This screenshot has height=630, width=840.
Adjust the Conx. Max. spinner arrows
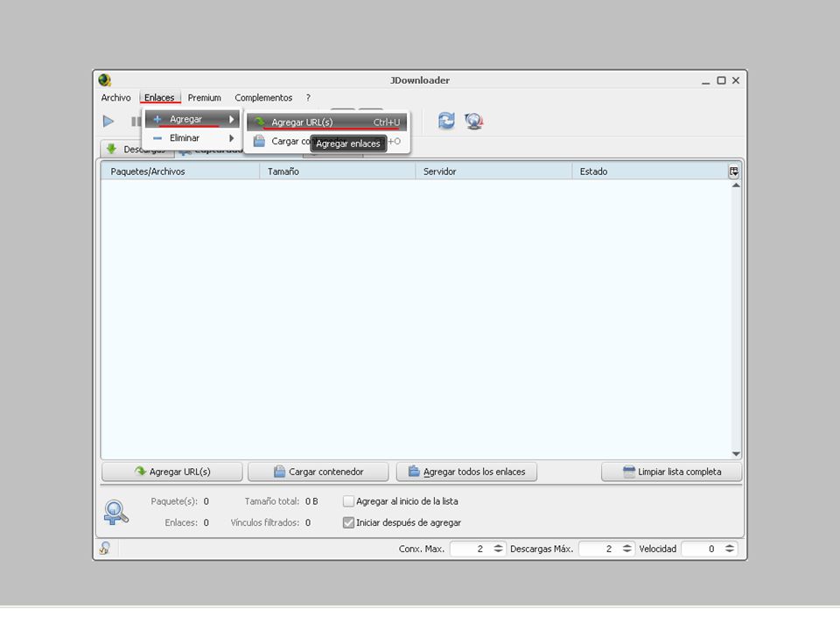[498, 549]
